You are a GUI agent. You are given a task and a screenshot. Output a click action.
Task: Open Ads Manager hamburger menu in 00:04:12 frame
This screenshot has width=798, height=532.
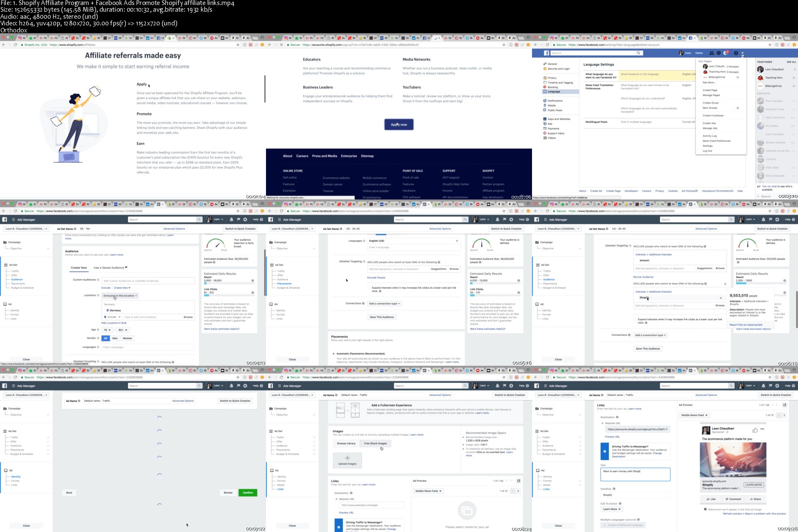(13, 219)
